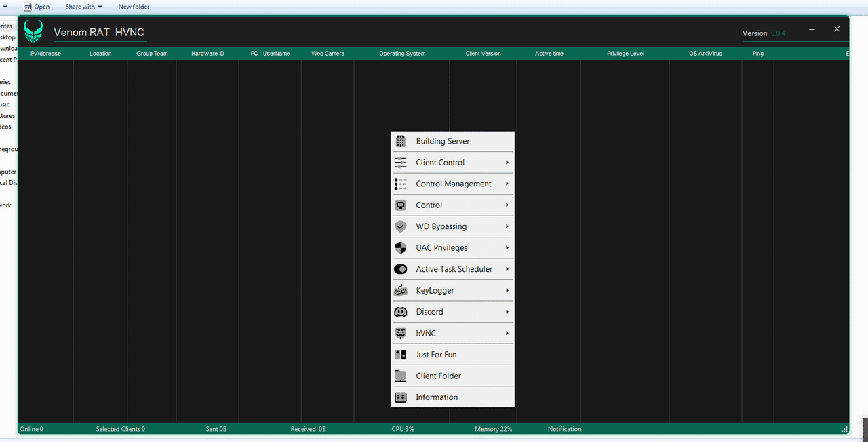Click the WD Bypassing shield icon
Screen dimensions: 868x442
(x=402, y=226)
